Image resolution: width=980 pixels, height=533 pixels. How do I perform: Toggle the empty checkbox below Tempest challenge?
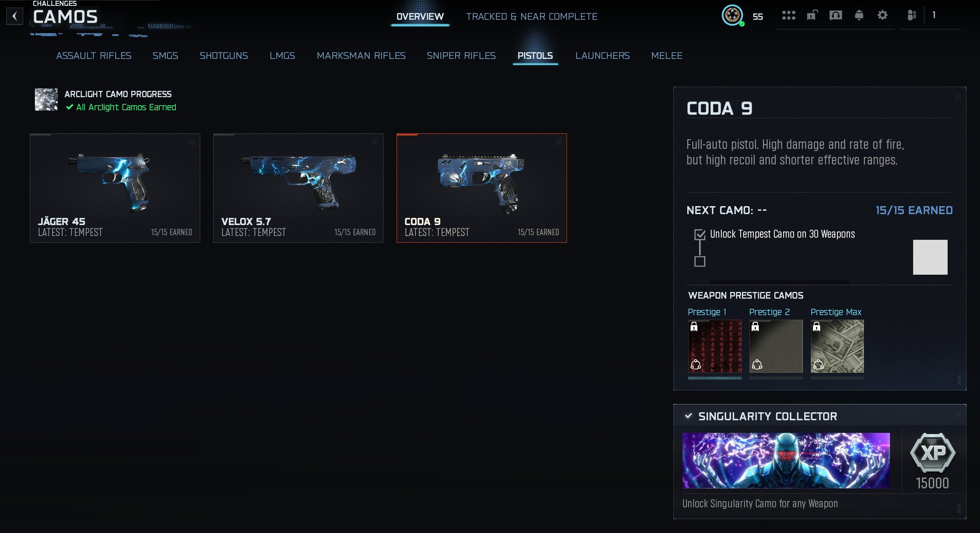[700, 262]
